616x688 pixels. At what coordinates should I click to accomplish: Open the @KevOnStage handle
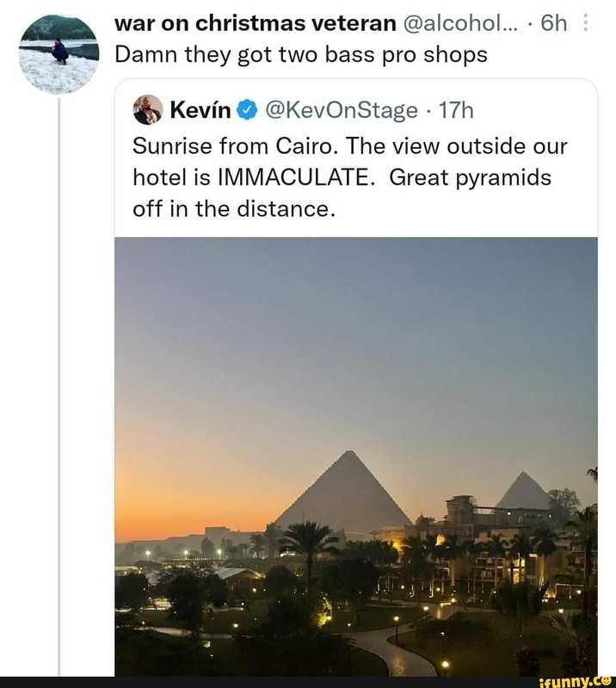click(342, 110)
